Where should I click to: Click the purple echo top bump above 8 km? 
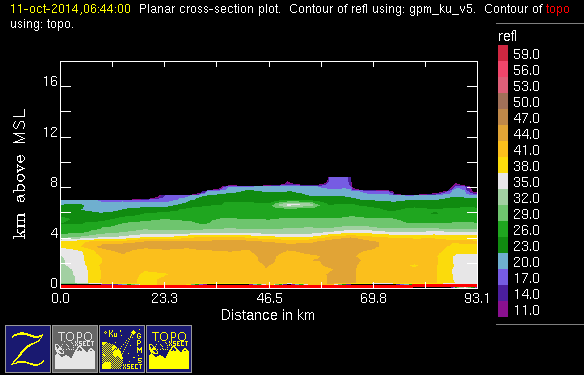[339, 182]
